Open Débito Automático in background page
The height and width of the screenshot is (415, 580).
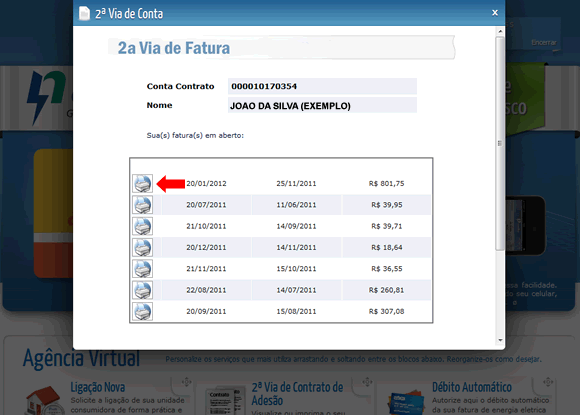tap(472, 387)
